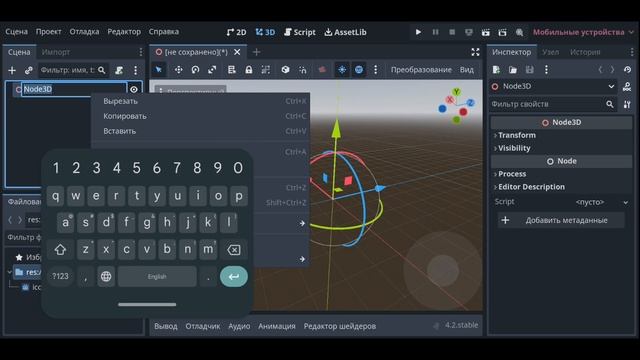Instantiate child scene with link icon
This screenshot has height=360, width=640.
pos(29,70)
